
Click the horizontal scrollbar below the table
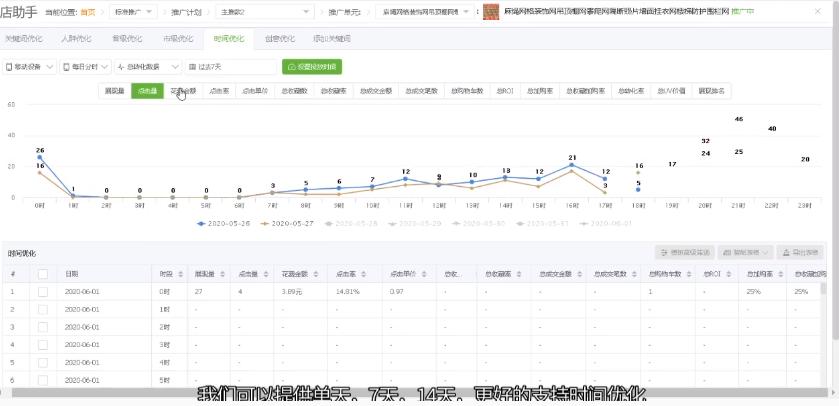(420, 393)
